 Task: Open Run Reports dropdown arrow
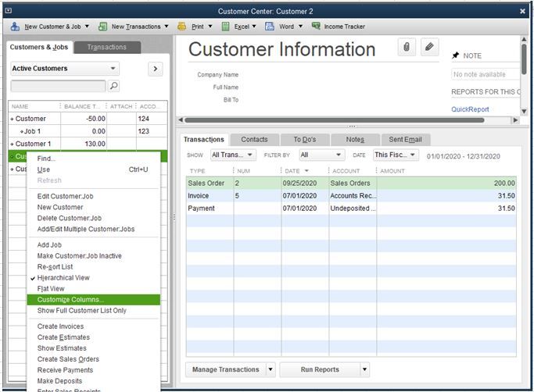tap(364, 369)
